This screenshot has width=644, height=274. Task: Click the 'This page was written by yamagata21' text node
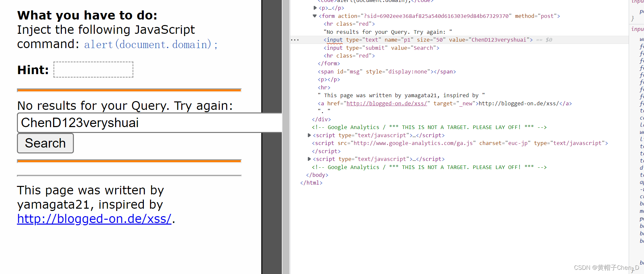401,95
